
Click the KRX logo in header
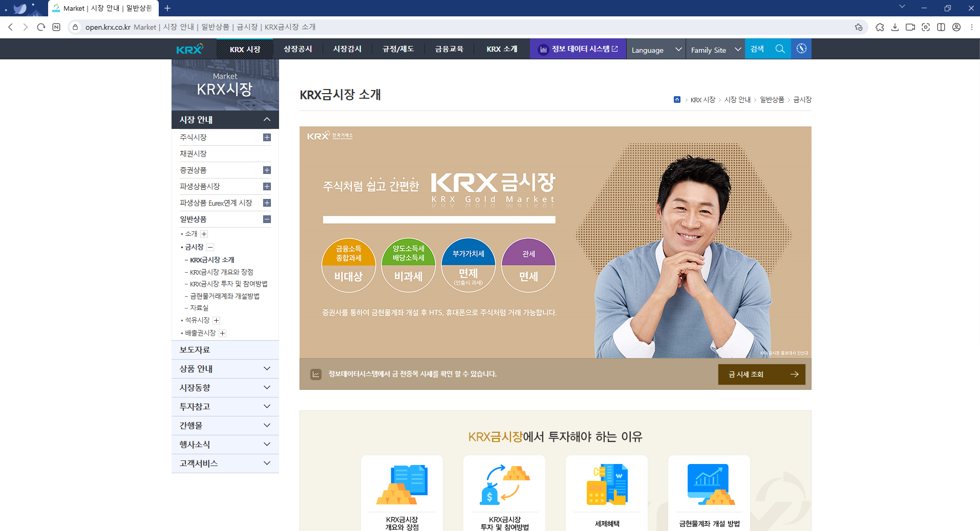(x=189, y=49)
